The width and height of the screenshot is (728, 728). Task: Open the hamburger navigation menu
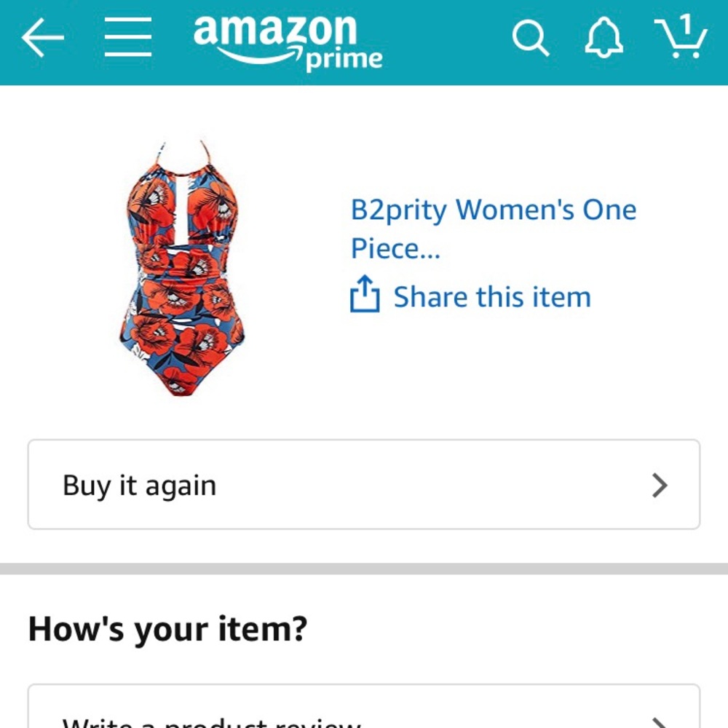coord(128,38)
